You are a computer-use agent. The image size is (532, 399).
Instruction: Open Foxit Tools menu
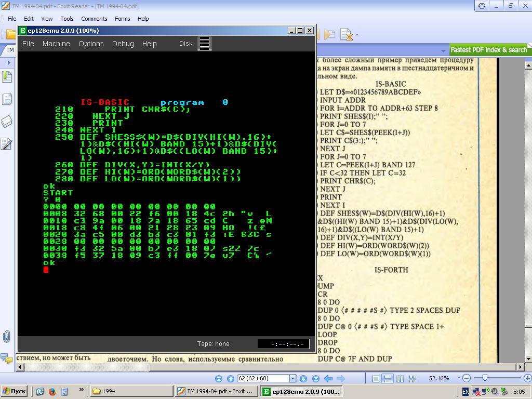pos(67,19)
